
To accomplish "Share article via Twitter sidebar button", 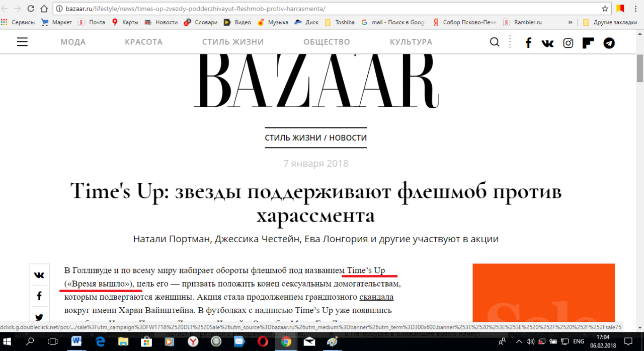I will point(39,317).
